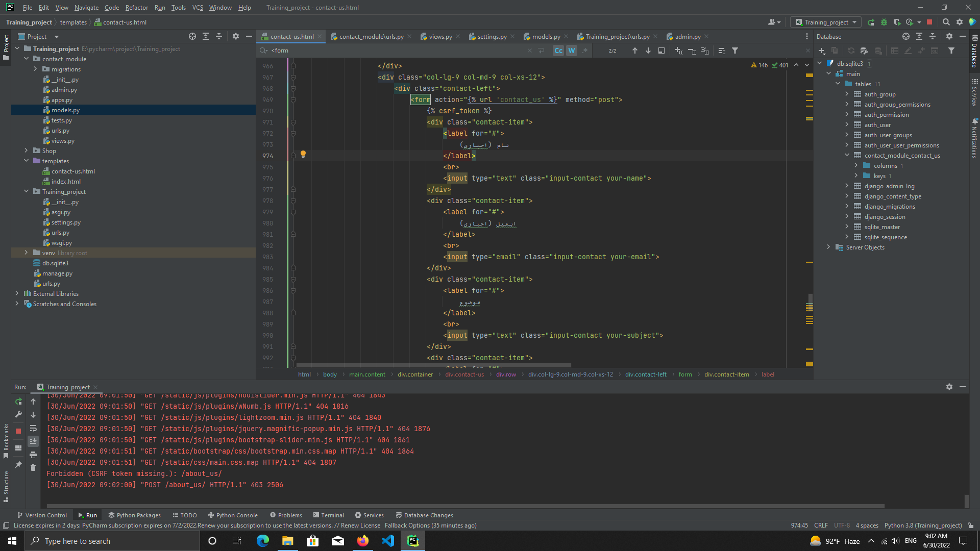The image size is (980, 551).
Task: Open the Terminal tool window button
Action: pos(329,515)
